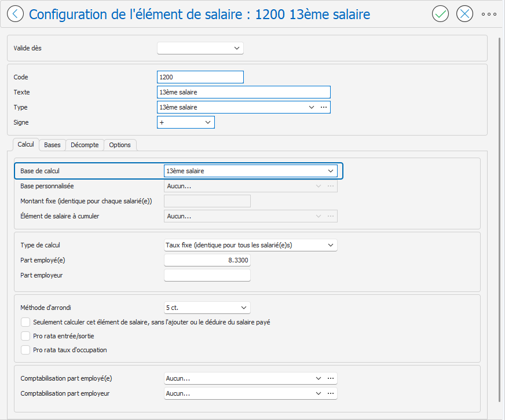This screenshot has height=420, width=505.
Task: Open the Options tab
Action: (x=120, y=145)
